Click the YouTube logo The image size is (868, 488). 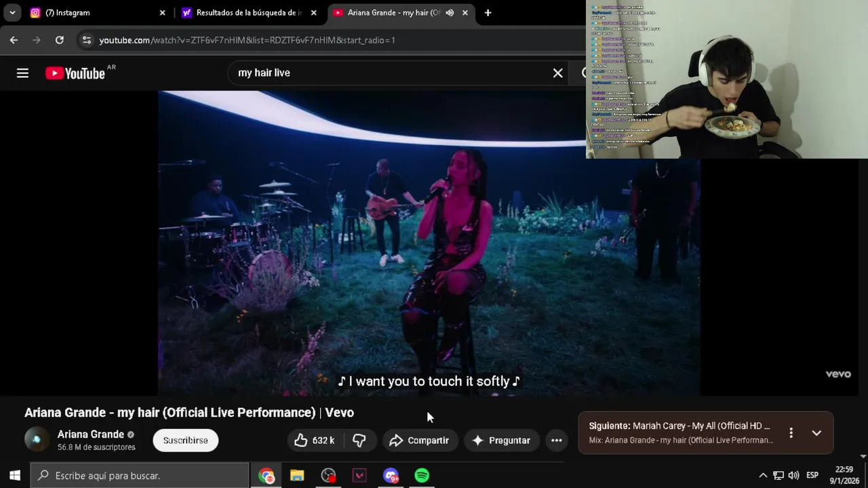[75, 73]
